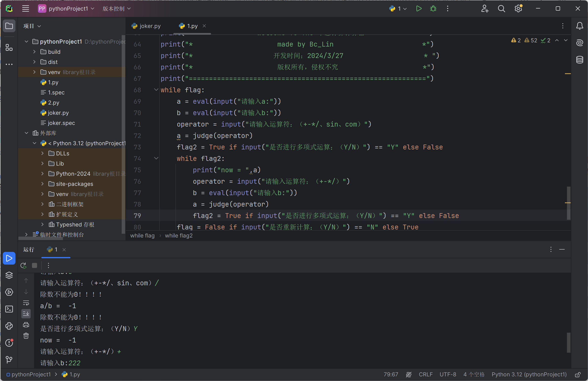This screenshot has height=381, width=588.
Task: Rerun the program in run panel
Action: click(x=23, y=265)
